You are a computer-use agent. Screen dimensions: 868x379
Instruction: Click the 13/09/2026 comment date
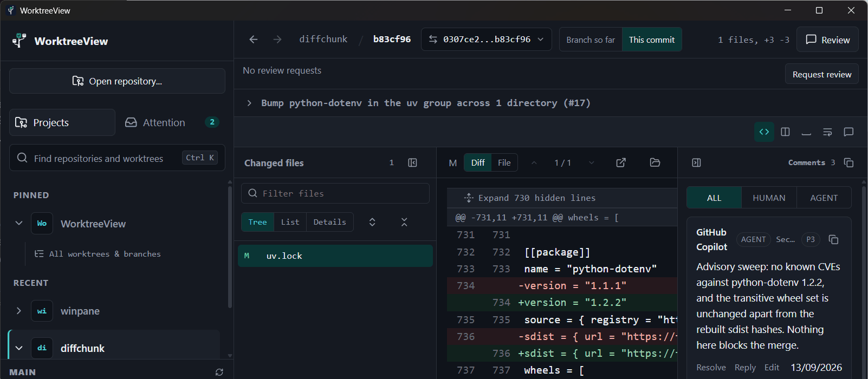pos(816,367)
